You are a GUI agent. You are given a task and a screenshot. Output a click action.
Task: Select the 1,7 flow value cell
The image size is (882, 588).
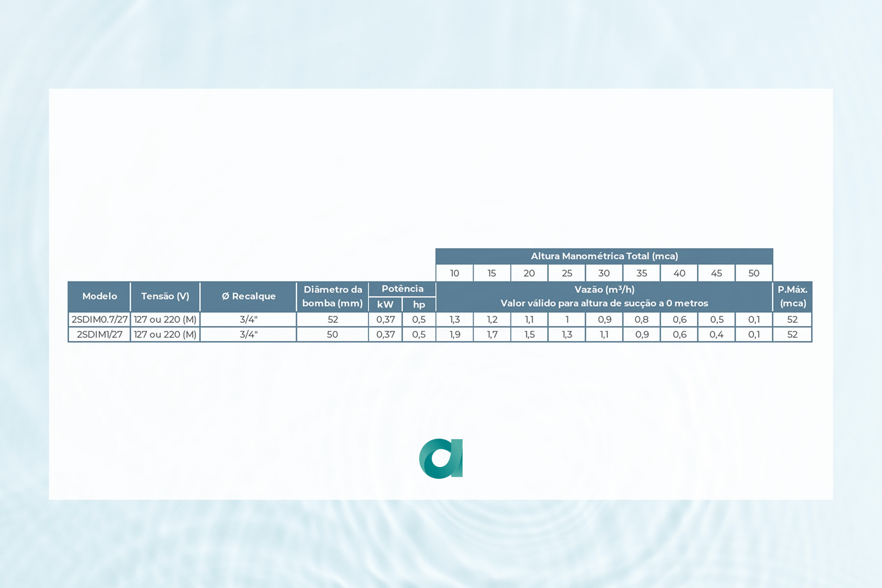pyautogui.click(x=492, y=335)
